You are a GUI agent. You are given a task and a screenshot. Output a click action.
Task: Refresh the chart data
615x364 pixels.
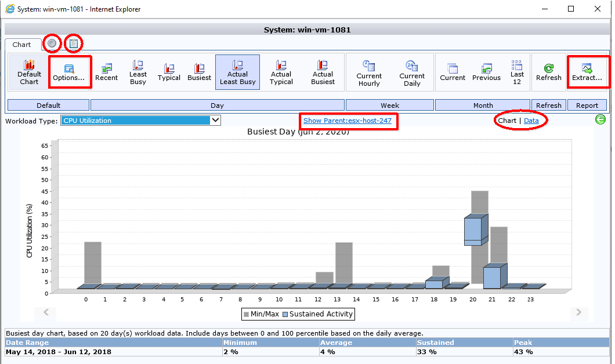(x=549, y=72)
